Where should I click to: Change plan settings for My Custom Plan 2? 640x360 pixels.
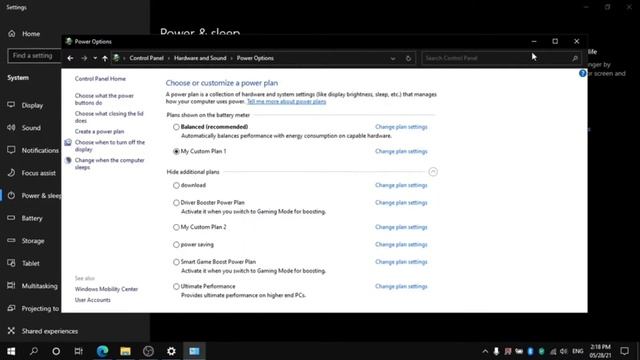(401, 227)
